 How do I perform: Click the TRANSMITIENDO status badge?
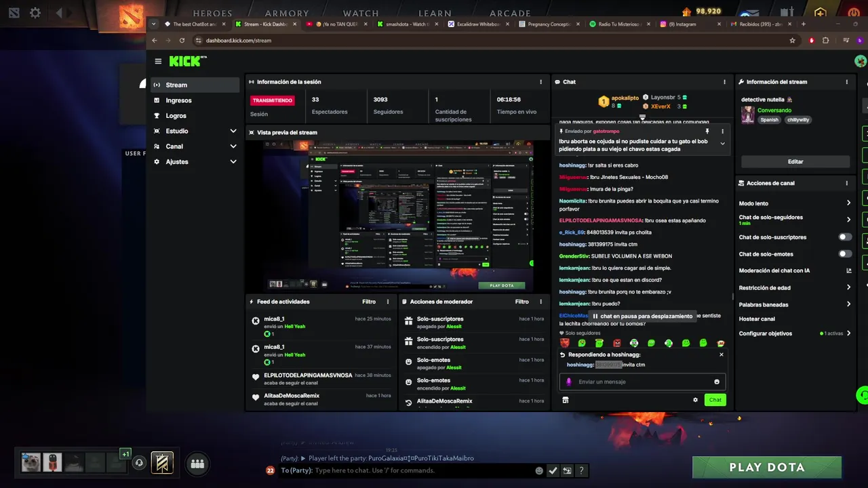tap(273, 100)
